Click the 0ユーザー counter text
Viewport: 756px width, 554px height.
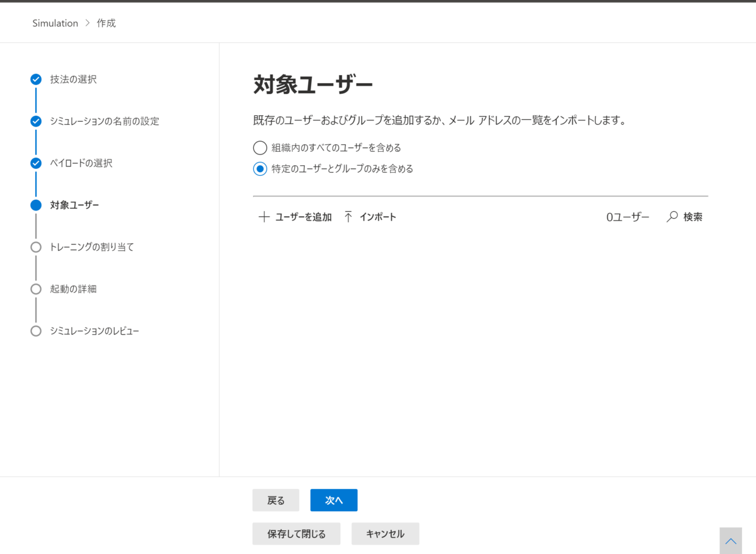click(x=627, y=216)
